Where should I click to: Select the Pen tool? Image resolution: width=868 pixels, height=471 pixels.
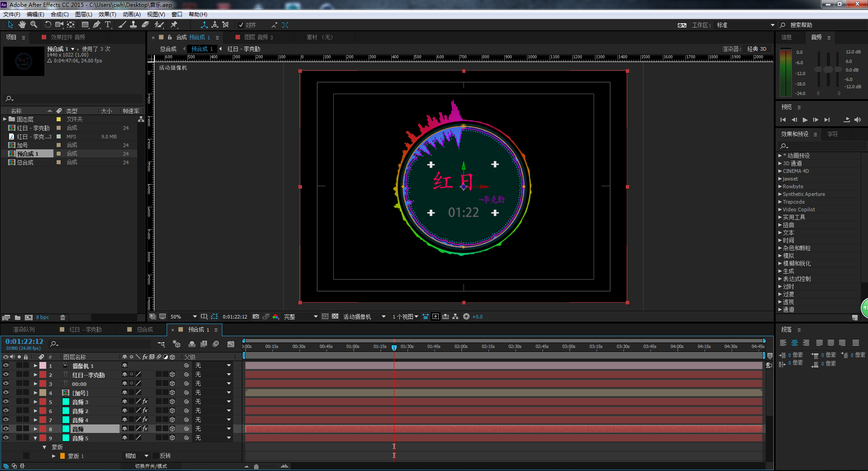coord(96,25)
